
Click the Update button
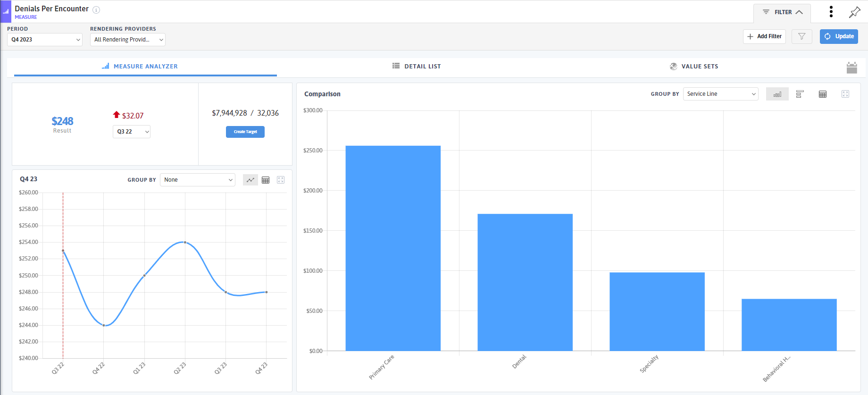tap(839, 36)
